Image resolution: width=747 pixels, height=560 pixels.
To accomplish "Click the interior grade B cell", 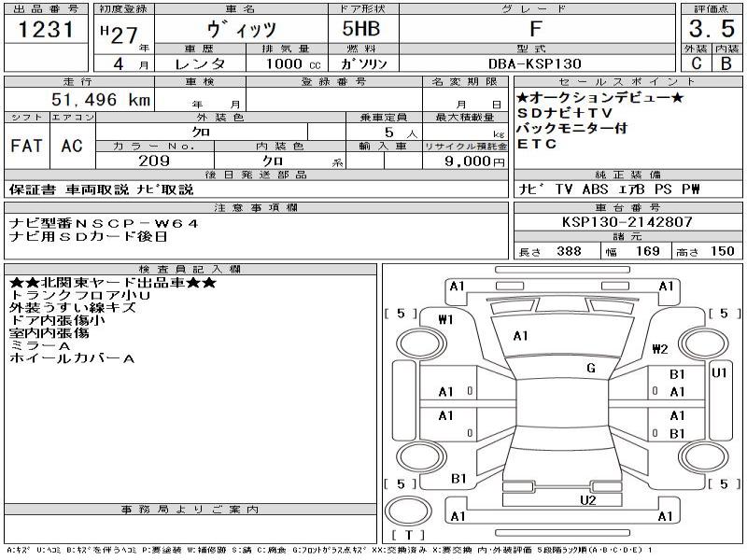I will pyautogui.click(x=724, y=63).
